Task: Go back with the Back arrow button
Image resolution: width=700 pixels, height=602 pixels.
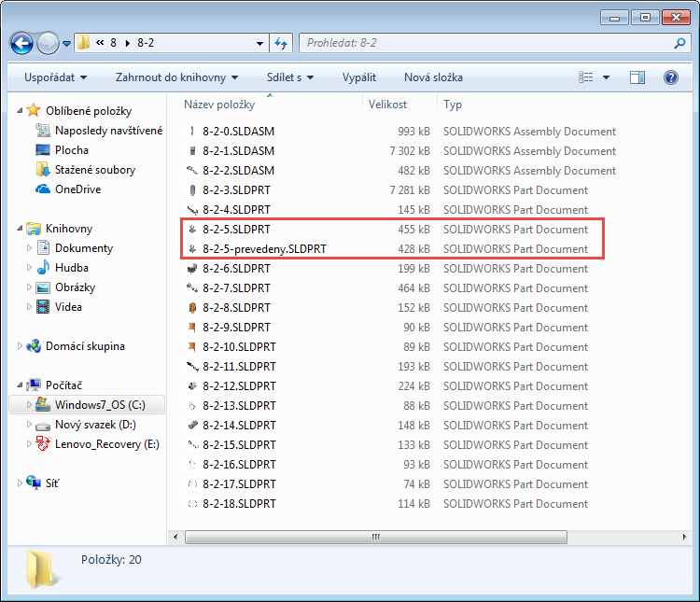Action: (21, 43)
